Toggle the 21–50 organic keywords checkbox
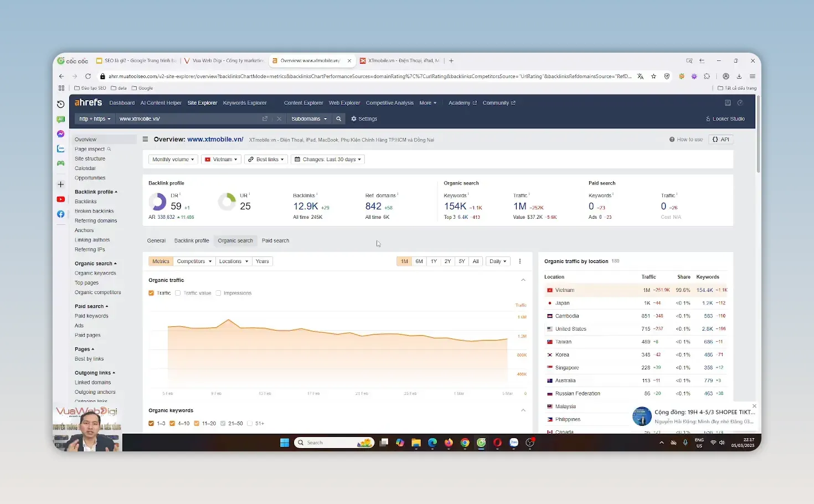The height and width of the screenshot is (504, 814). 223,424
